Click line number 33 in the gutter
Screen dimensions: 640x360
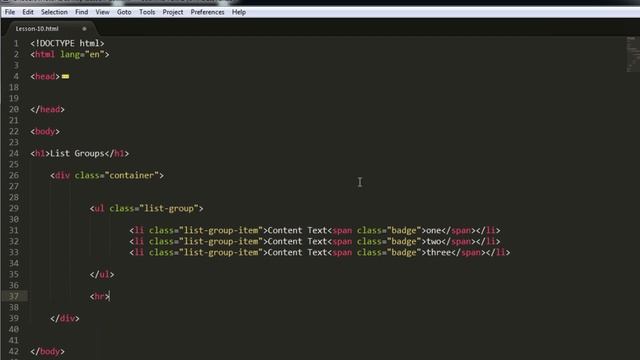(13, 253)
